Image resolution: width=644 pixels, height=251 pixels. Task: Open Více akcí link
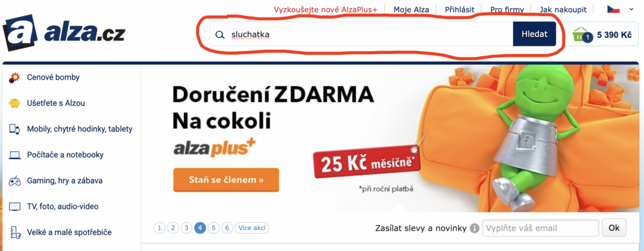(252, 228)
